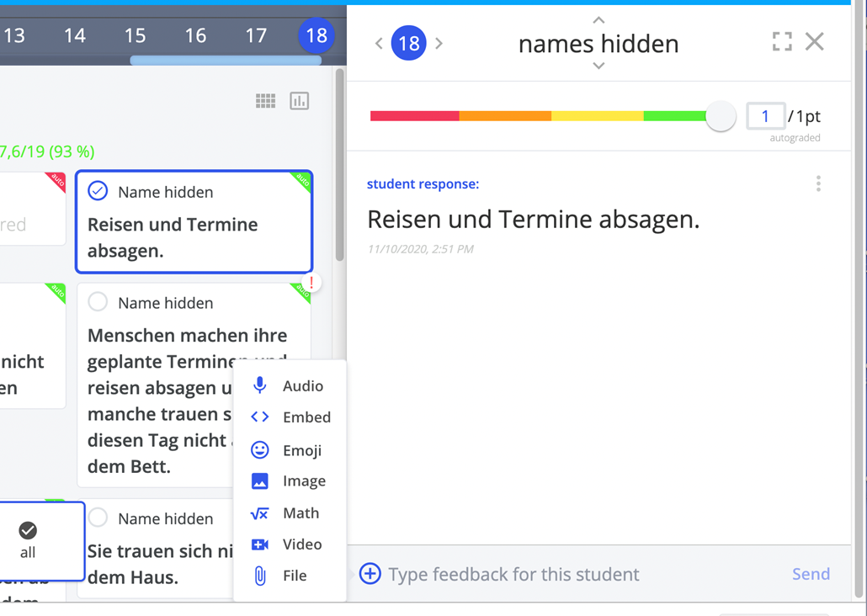Click the grading slider handle

click(x=721, y=116)
